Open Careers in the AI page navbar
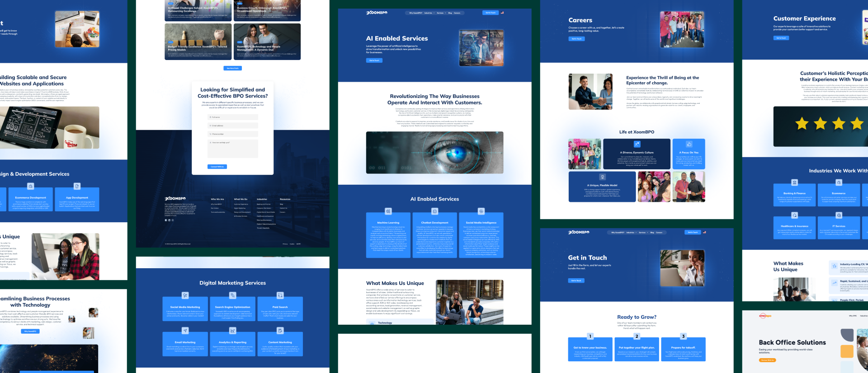Image resolution: width=868 pixels, height=373 pixels. [457, 13]
